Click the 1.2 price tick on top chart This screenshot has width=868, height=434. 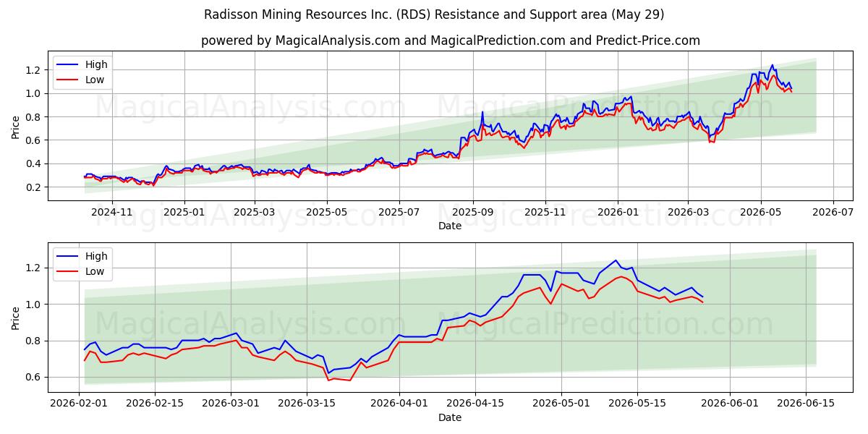35,70
